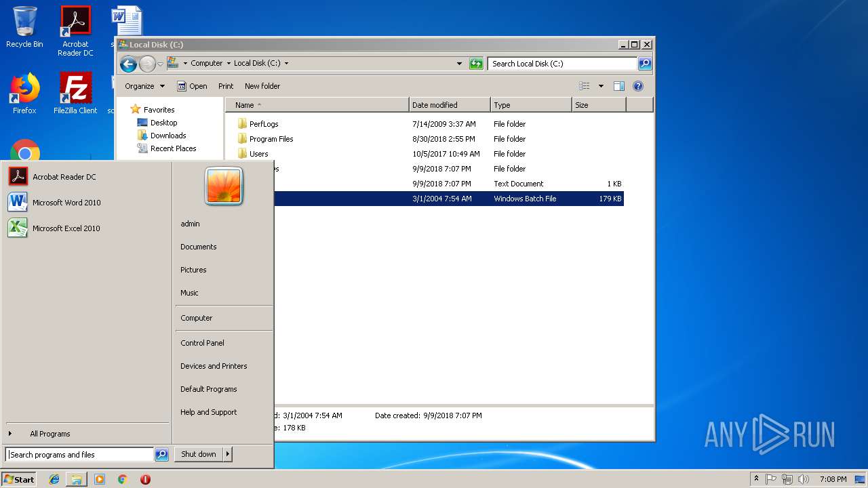Sort by the Type column
The image size is (868, 488).
click(x=531, y=105)
